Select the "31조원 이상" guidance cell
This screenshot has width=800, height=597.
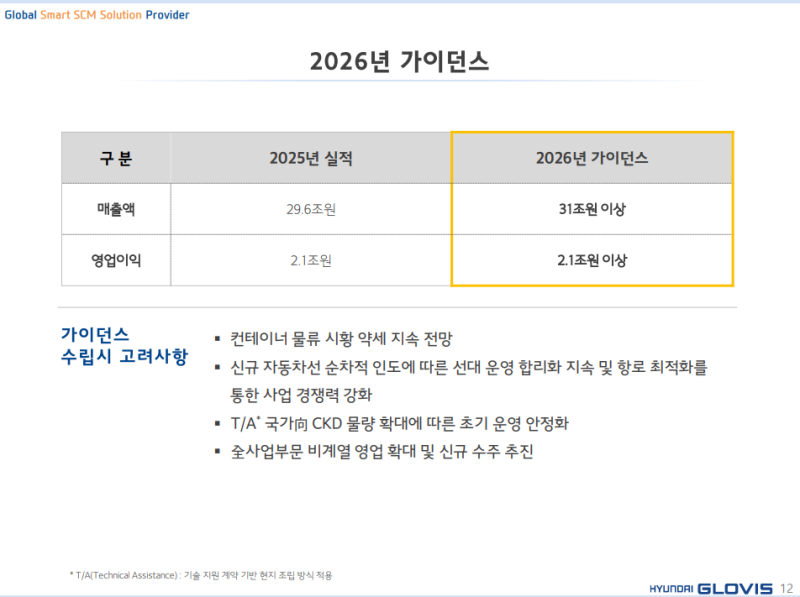point(592,209)
